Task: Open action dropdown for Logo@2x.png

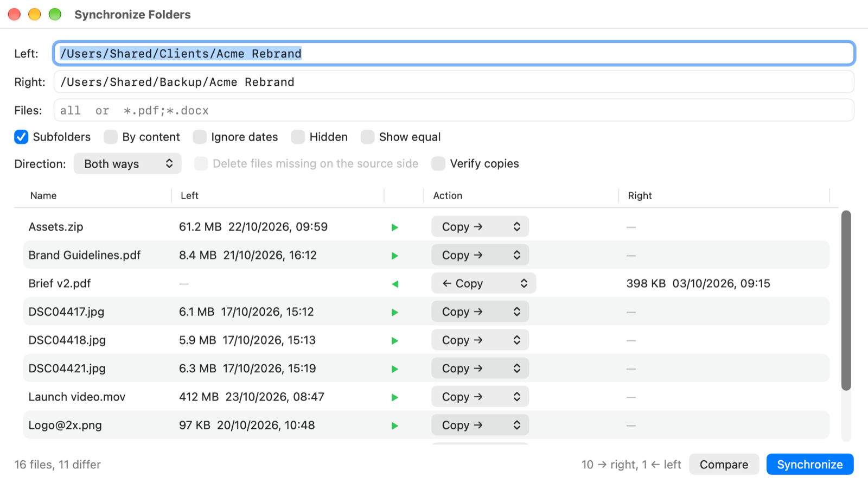Action: click(x=480, y=425)
